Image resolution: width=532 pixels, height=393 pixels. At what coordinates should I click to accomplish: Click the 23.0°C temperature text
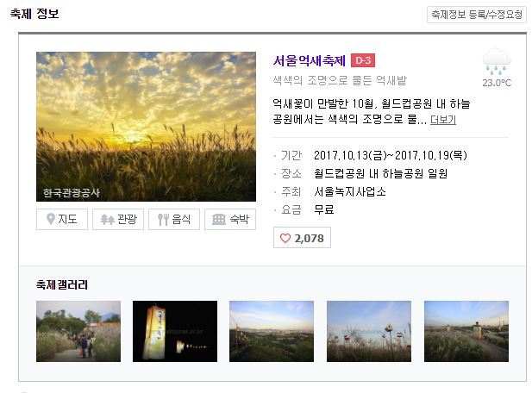pyautogui.click(x=497, y=83)
